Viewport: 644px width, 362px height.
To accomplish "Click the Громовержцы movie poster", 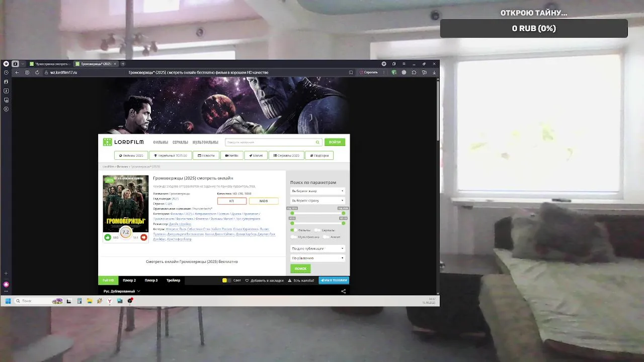I will (x=126, y=204).
